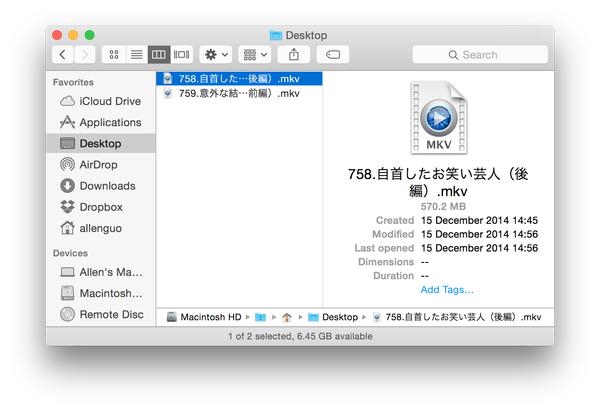This screenshot has width=600, height=411.
Task: Click the preview file name heading
Action: point(438,182)
